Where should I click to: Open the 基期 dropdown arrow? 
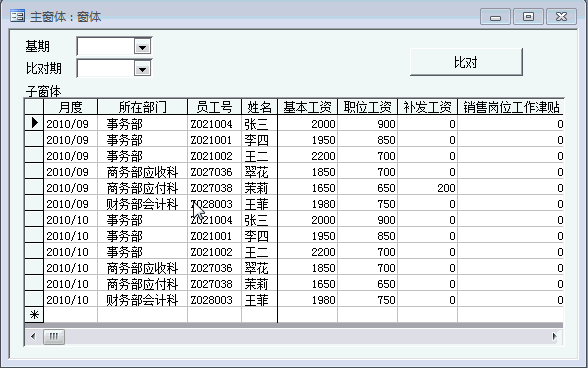(142, 47)
